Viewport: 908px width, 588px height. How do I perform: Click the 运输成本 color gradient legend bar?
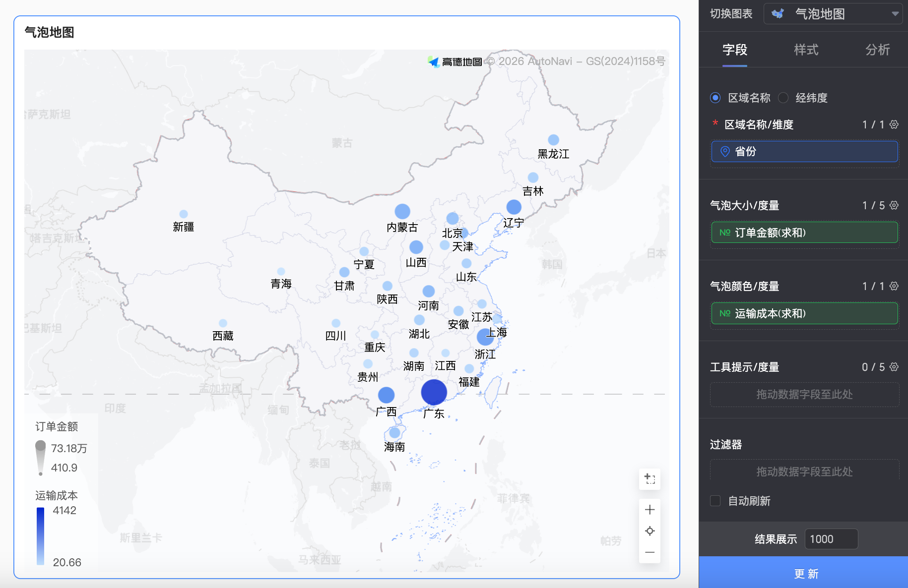point(40,536)
